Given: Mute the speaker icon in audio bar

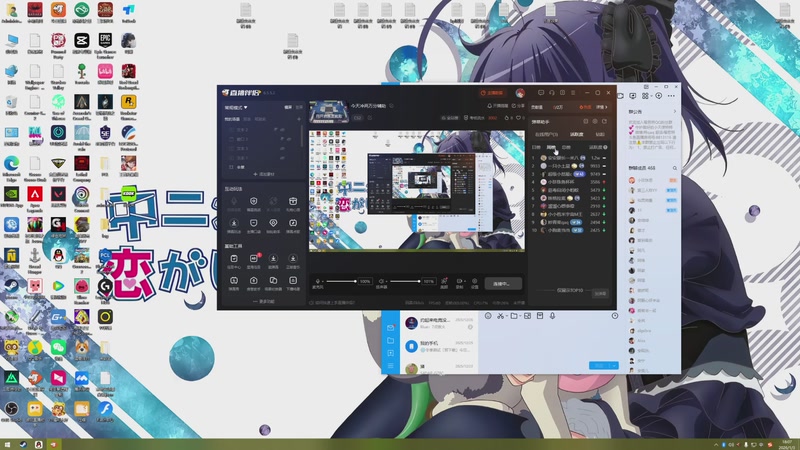Looking at the screenshot, I should pos(381,281).
